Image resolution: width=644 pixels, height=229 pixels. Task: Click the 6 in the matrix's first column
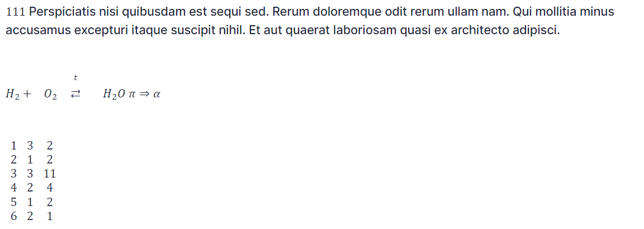click(x=13, y=216)
